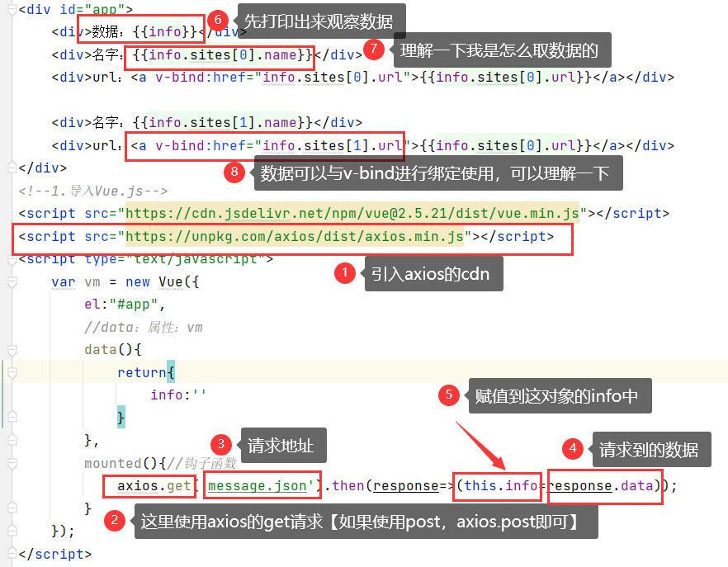The image size is (728, 567).
Task: Select the red number 7 marker
Action: coord(376,50)
